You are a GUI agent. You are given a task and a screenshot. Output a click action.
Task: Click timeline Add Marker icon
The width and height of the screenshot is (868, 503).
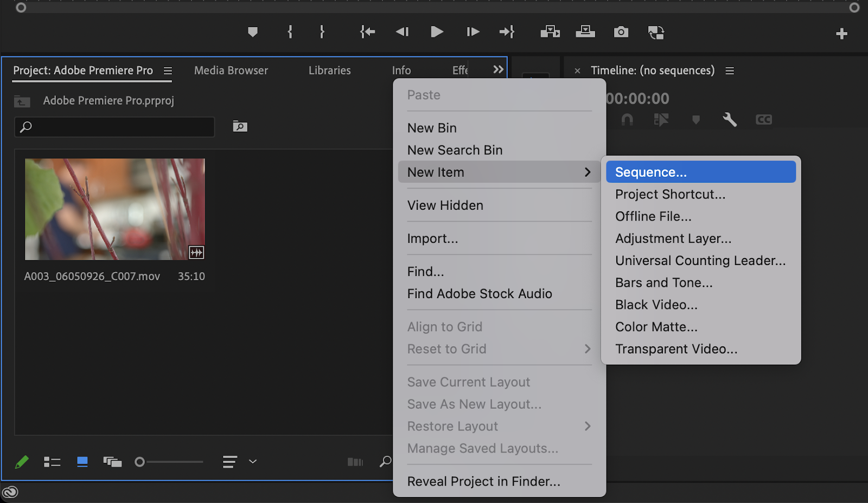696,120
